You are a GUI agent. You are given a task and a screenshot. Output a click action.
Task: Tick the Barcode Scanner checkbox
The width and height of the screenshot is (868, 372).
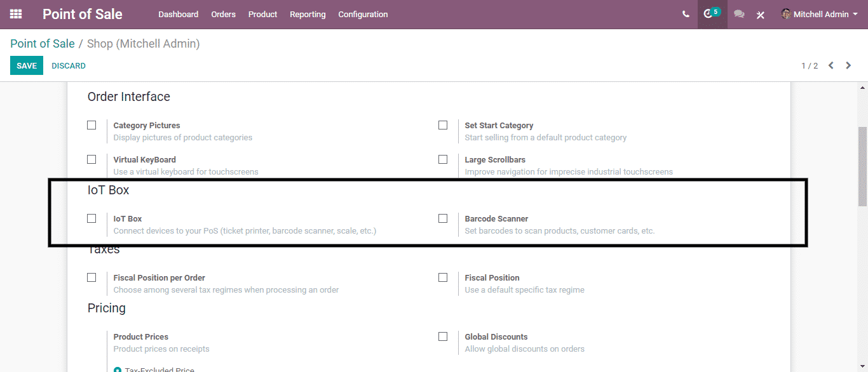[443, 218]
